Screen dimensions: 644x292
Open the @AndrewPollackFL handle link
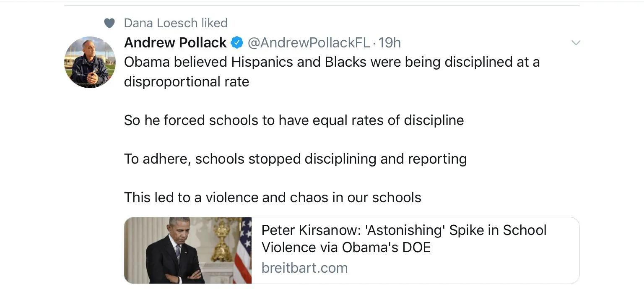coord(309,42)
